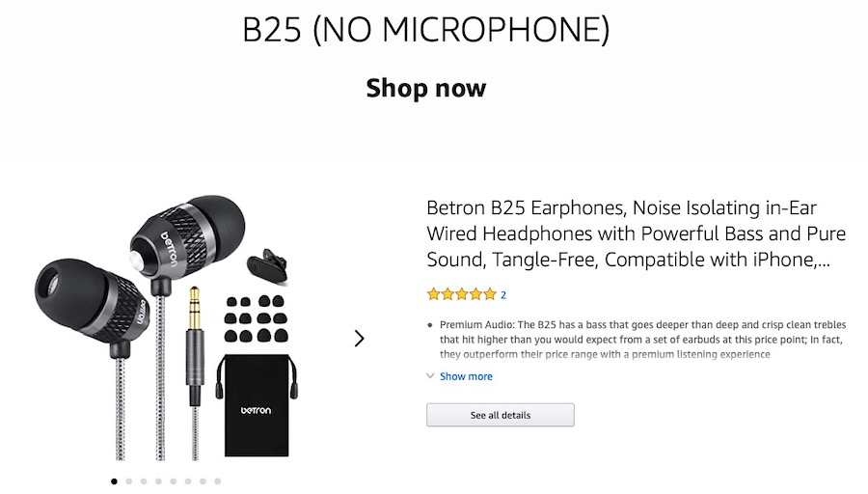This screenshot has height=494, width=868.
Task: Select the first carousel dot
Action: tap(114, 480)
